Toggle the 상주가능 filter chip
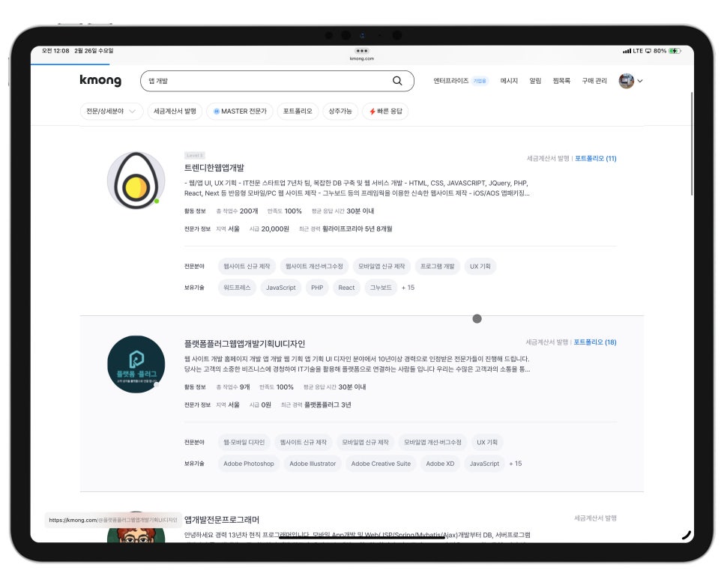The width and height of the screenshot is (724, 588). [340, 111]
